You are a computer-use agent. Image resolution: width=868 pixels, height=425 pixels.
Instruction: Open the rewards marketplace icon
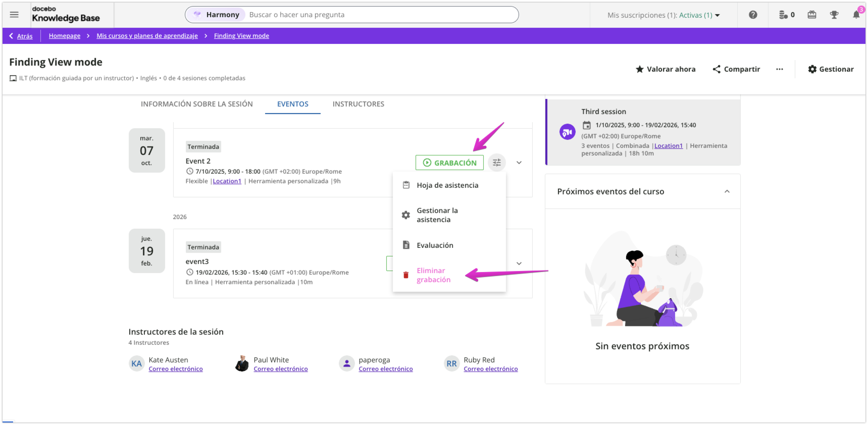[x=812, y=15]
